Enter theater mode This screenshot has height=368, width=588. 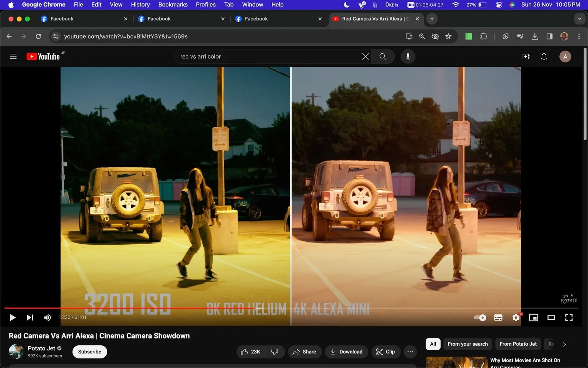[551, 317]
